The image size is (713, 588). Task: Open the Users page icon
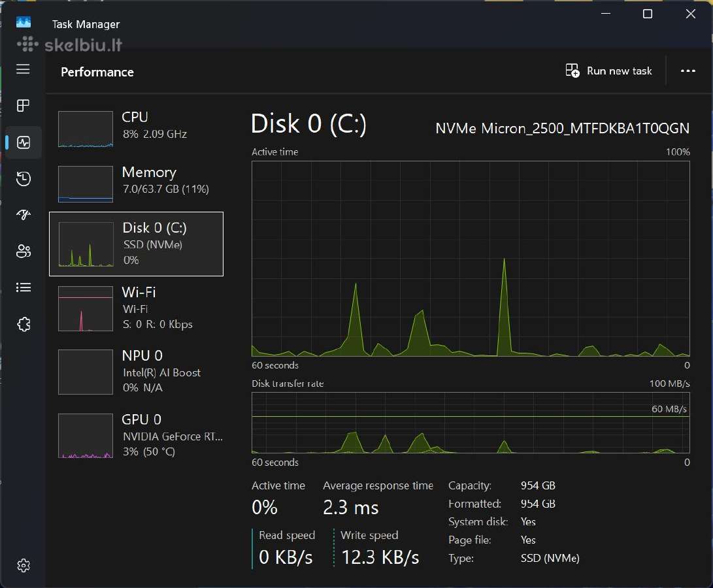(23, 251)
